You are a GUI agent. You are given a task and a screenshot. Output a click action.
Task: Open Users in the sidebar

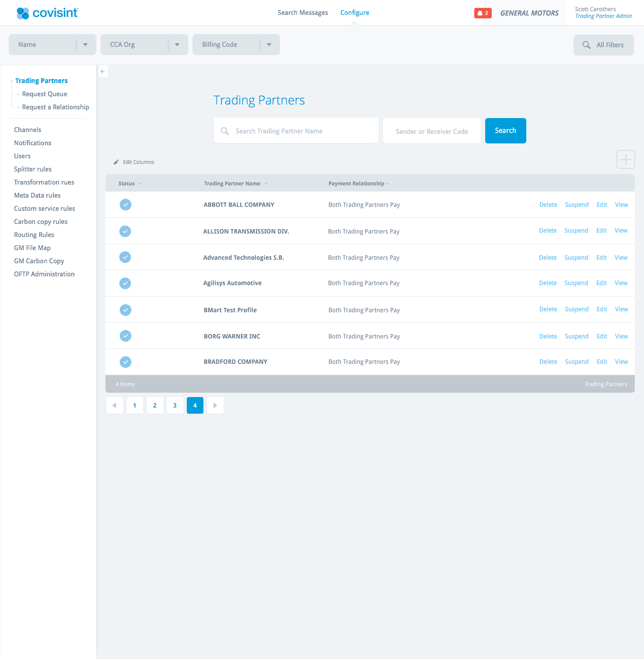22,156
